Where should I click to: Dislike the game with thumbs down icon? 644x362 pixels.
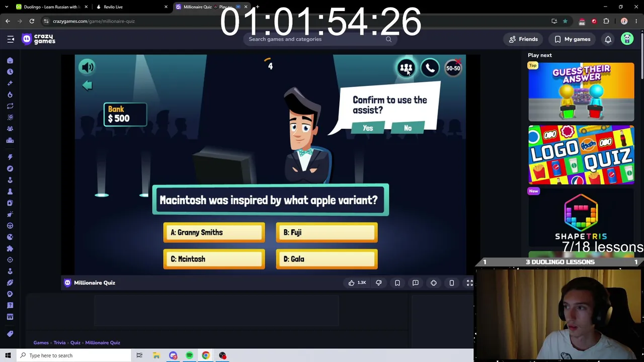coord(379,283)
